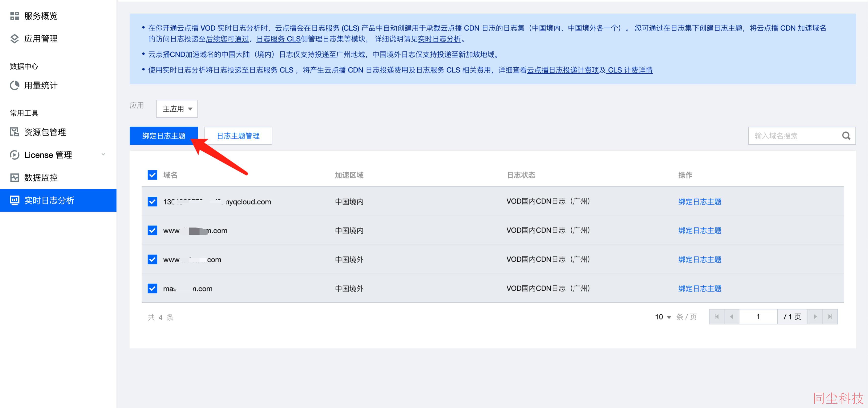This screenshot has width=868, height=408.
Task: Open the 后续您可通过 underlined link
Action: (x=227, y=39)
